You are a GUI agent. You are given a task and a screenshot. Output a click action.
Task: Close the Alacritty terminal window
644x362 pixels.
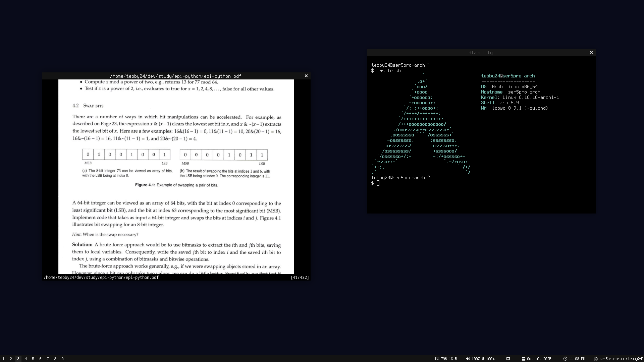[591, 53]
